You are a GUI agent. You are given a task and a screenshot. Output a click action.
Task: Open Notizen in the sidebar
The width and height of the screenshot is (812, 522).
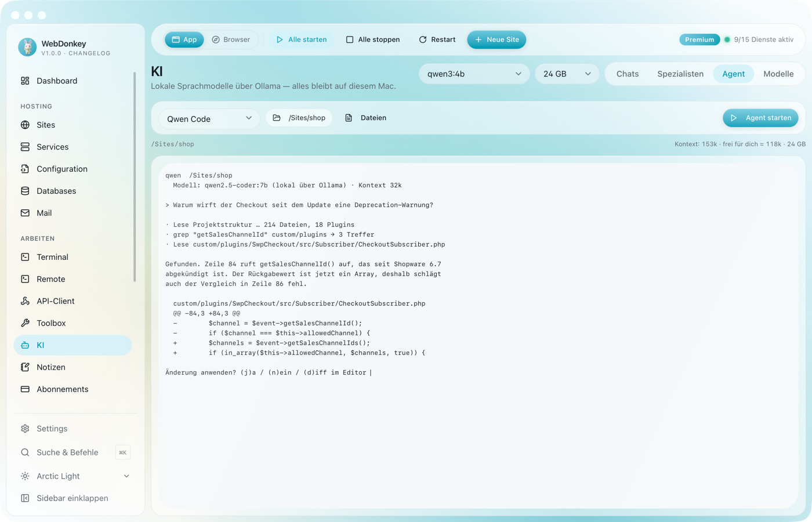72,367
